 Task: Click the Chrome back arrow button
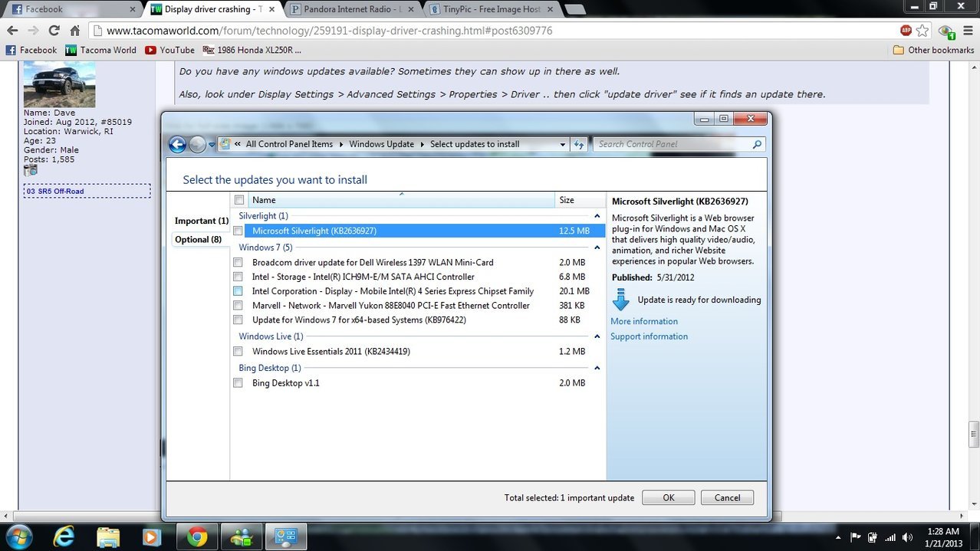(12, 31)
